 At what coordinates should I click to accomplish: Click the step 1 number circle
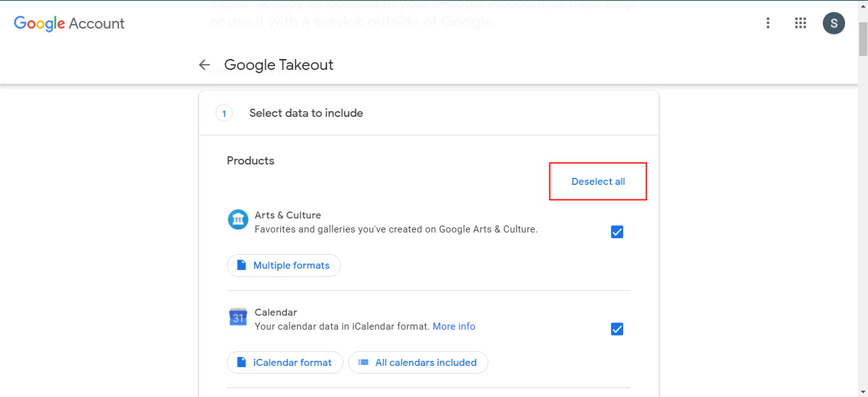224,114
